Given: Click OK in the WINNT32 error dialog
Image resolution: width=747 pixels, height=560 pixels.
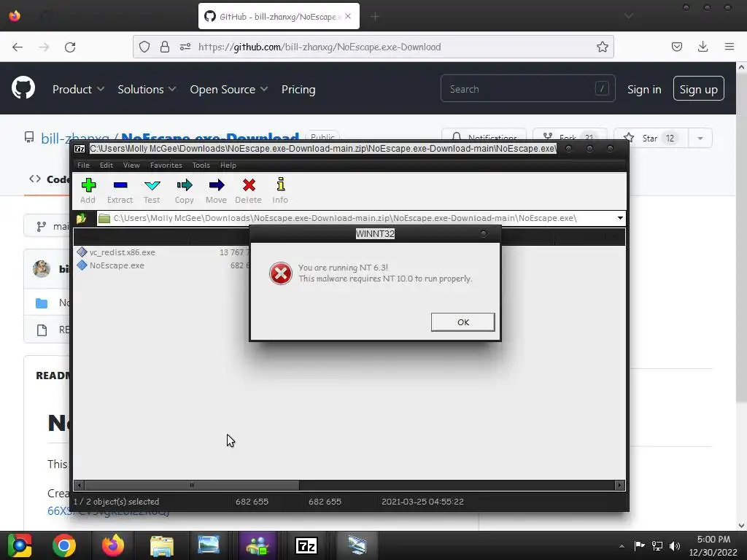Looking at the screenshot, I should click(x=463, y=322).
